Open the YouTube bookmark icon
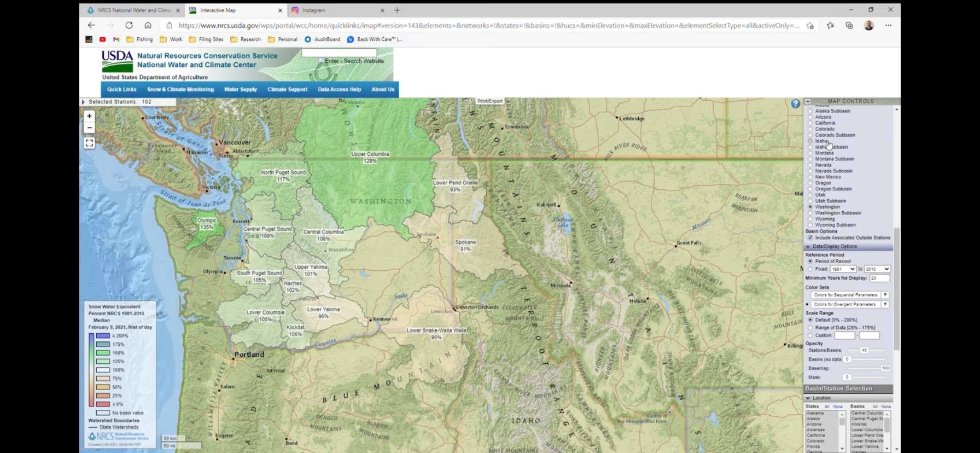The width and height of the screenshot is (980, 453). click(x=102, y=39)
